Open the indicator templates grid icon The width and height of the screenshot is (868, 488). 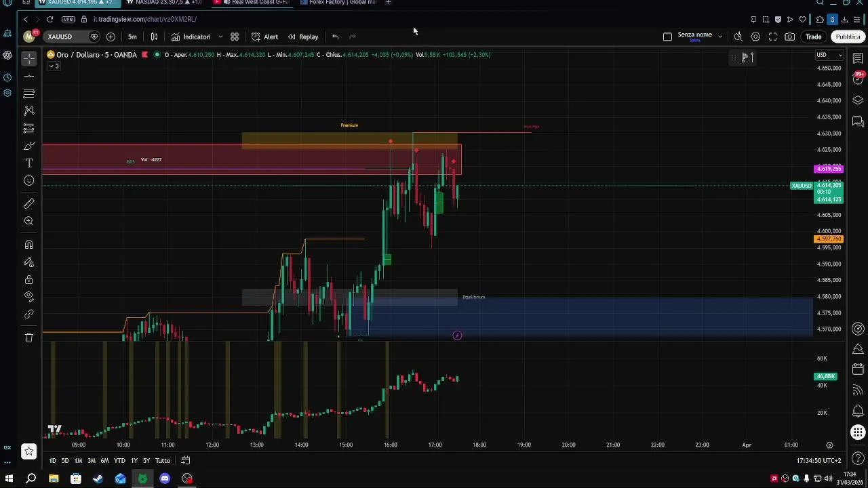[x=235, y=37]
